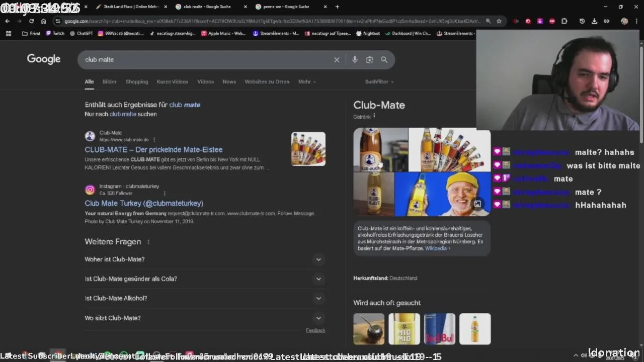Switch to Websites zu Orten tab
Image resolution: width=644 pixels, height=362 pixels.
coord(267,82)
